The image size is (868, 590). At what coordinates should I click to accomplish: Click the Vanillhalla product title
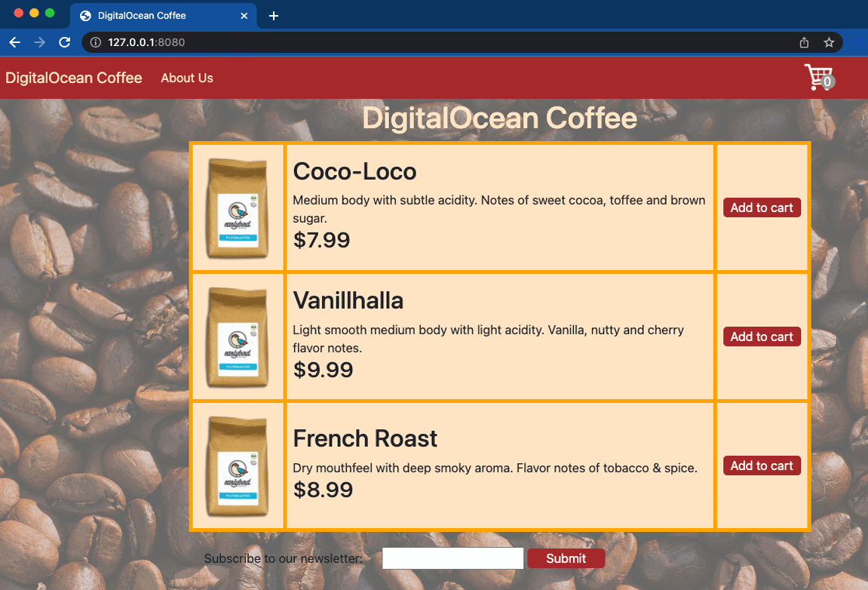click(x=348, y=301)
